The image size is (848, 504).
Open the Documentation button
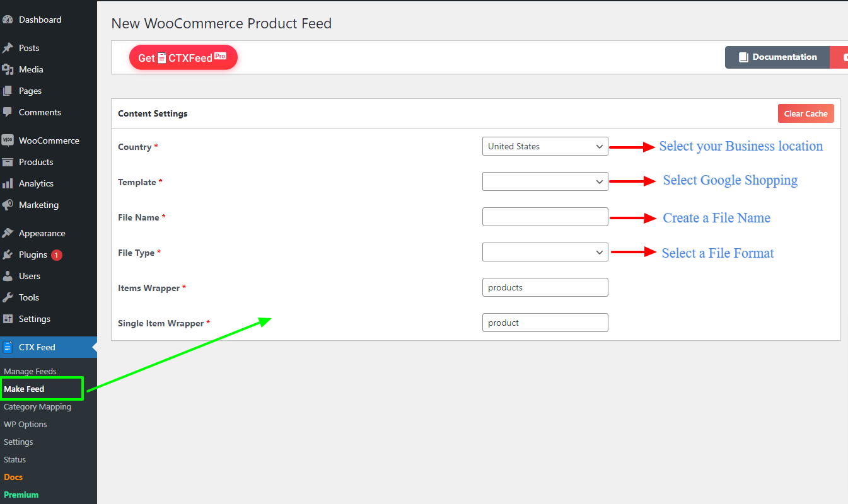(777, 57)
